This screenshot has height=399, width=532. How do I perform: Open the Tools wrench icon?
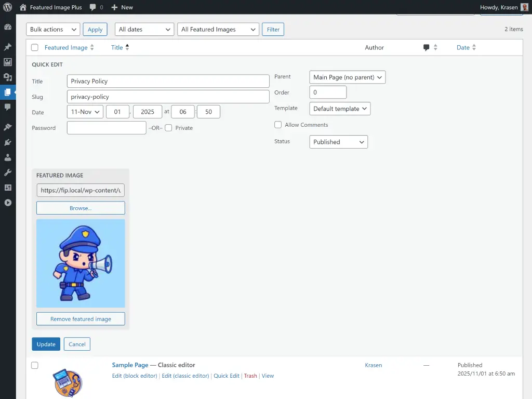(8, 172)
